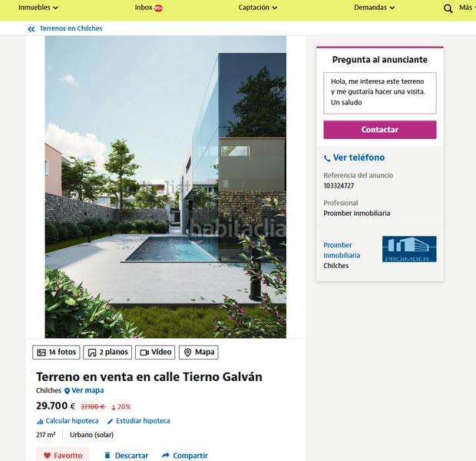Open the Más menu

pyautogui.click(x=467, y=8)
